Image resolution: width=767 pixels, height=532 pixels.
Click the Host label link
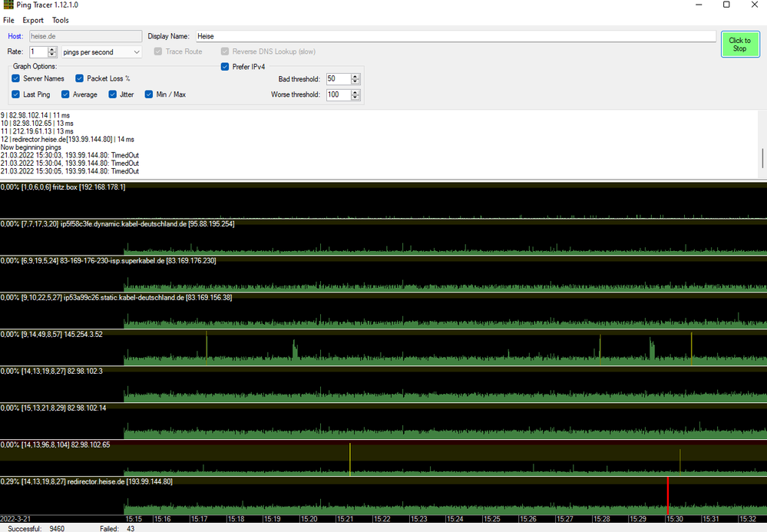(x=15, y=36)
